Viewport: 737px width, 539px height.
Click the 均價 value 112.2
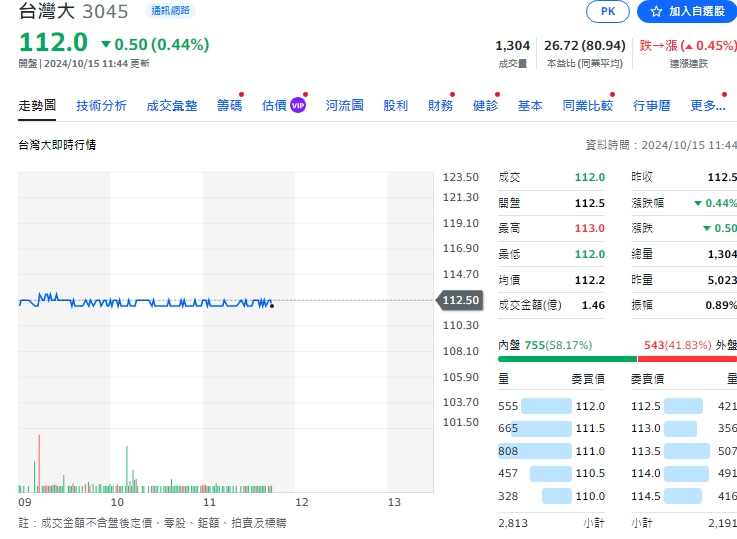click(589, 280)
